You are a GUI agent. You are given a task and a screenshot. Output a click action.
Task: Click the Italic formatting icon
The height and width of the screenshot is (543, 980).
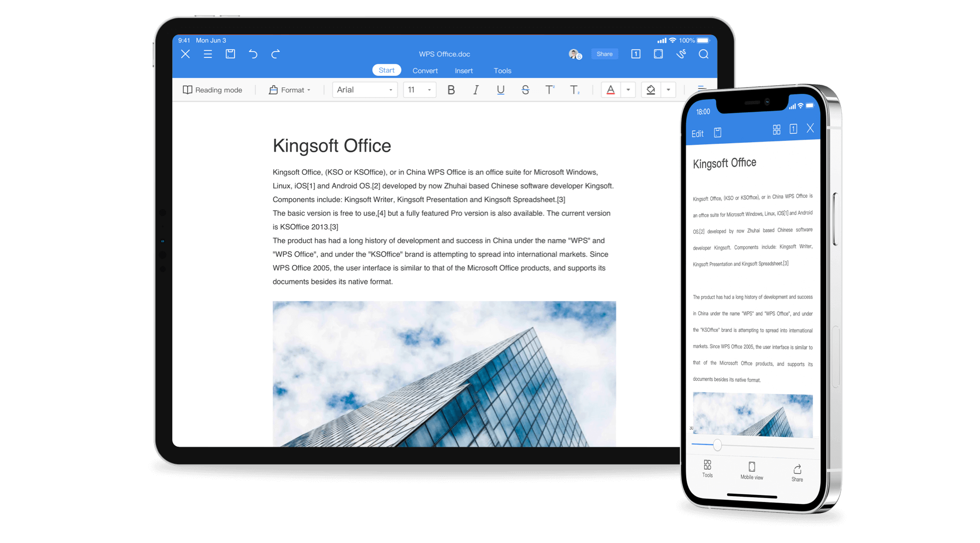coord(476,90)
